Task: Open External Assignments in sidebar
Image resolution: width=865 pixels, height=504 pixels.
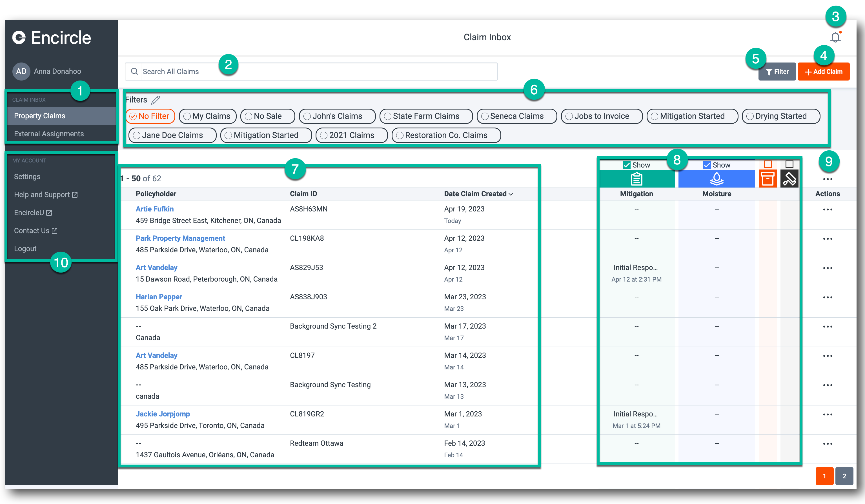Action: (49, 134)
